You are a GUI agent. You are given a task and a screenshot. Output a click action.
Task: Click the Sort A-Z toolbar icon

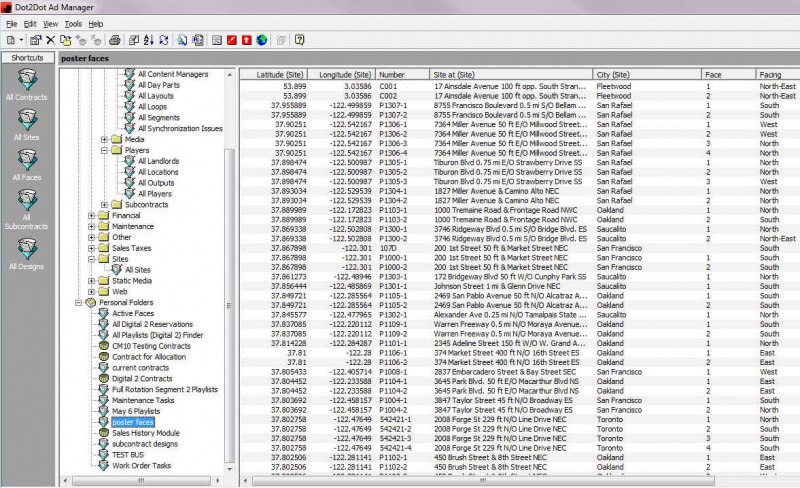pos(149,40)
